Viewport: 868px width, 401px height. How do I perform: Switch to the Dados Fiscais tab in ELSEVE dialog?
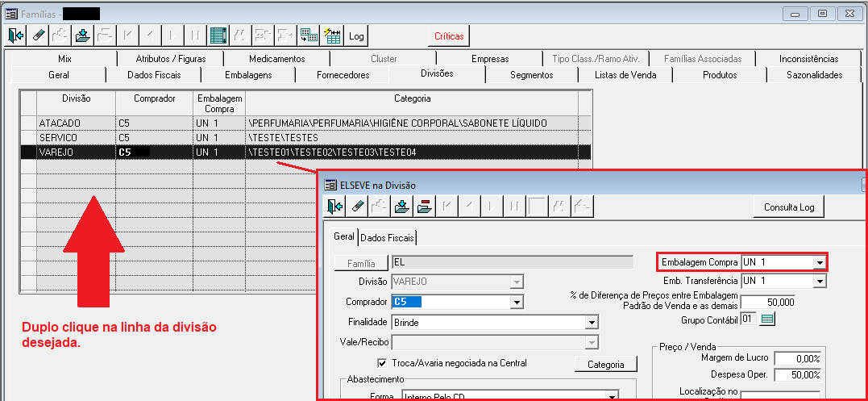(x=388, y=238)
